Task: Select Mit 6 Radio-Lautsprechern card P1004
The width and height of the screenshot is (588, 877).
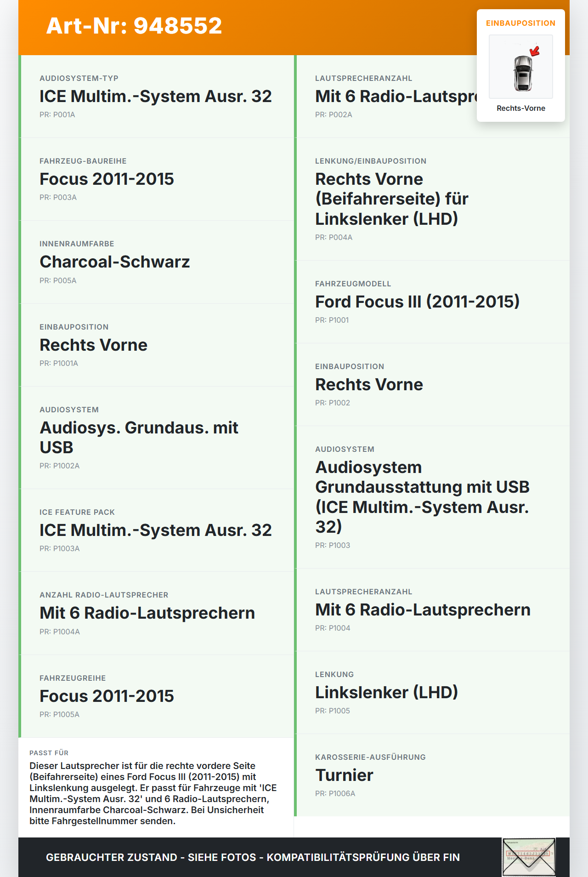Action: pos(432,610)
